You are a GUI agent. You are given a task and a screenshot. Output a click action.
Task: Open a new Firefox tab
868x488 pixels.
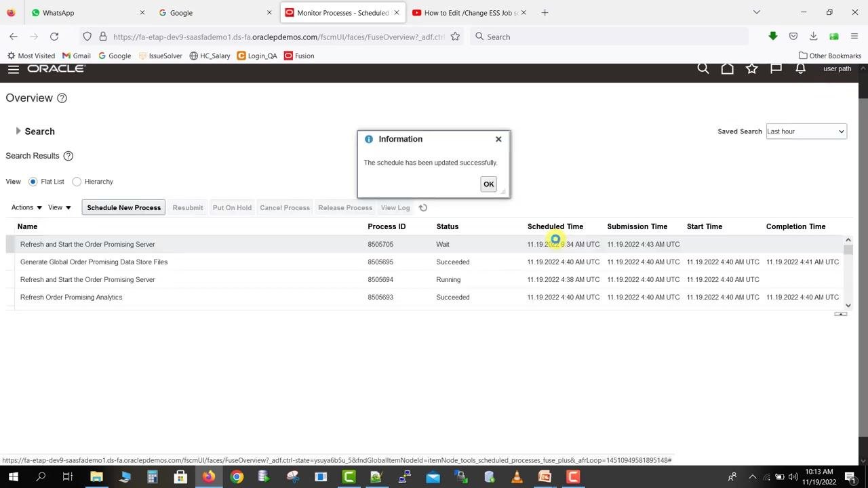(545, 12)
